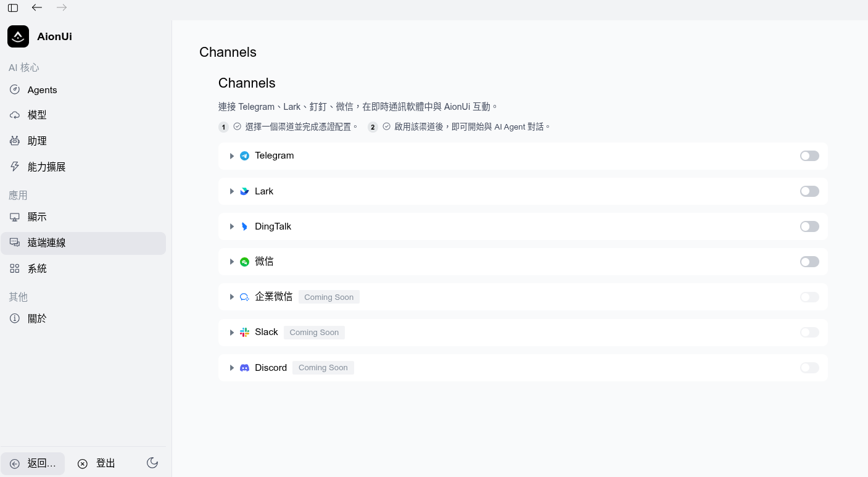Click the Agents compass icon
This screenshot has width=868, height=477.
click(x=15, y=89)
